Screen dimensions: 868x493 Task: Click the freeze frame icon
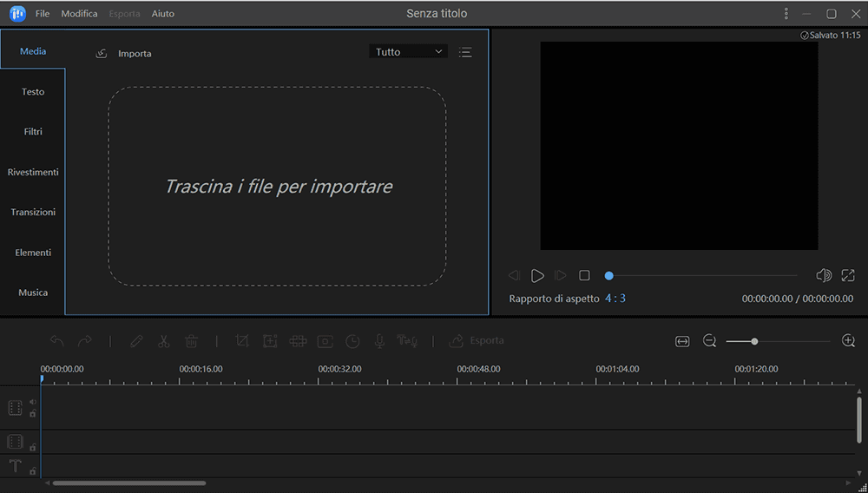[325, 341]
